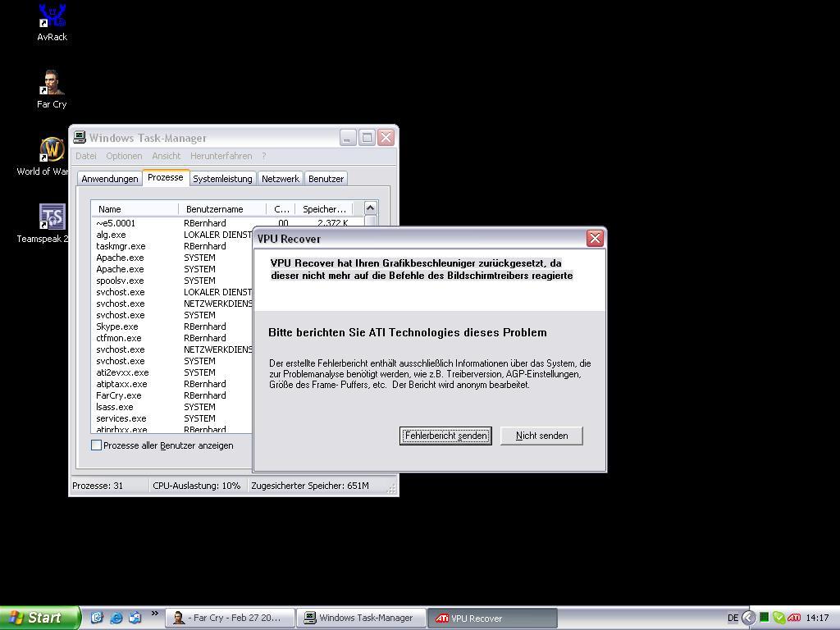840x630 pixels.
Task: Switch to the Far Cry taskbar button
Action: coord(230,618)
